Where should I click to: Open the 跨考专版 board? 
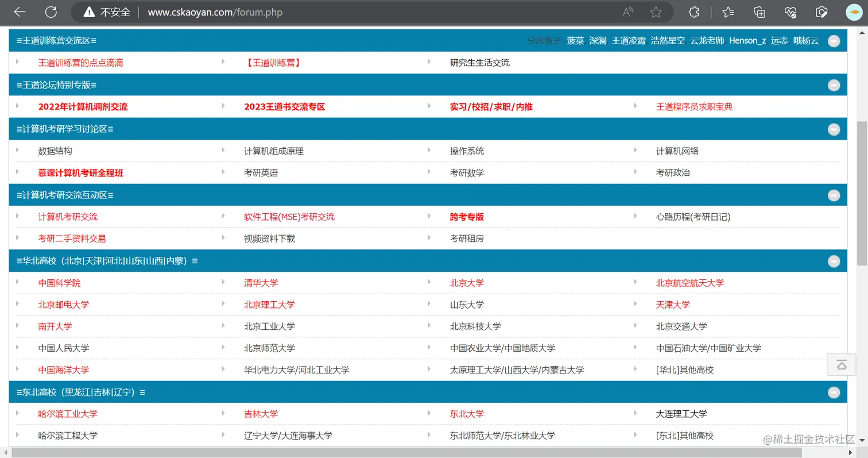[467, 217]
